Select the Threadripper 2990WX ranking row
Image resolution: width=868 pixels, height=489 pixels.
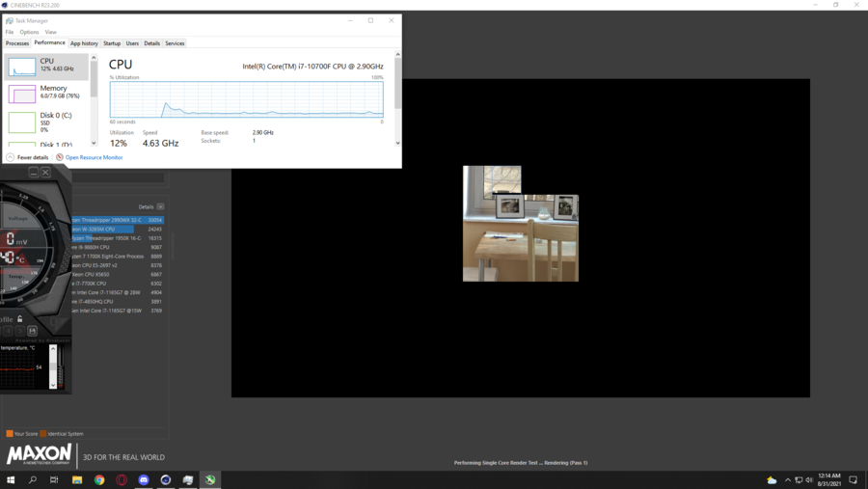[x=118, y=220]
